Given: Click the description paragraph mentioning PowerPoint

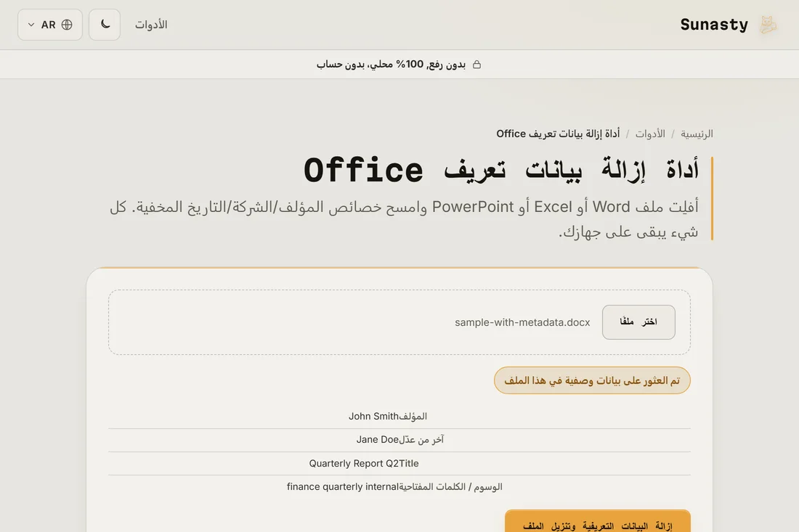Looking at the screenshot, I should pos(404,219).
